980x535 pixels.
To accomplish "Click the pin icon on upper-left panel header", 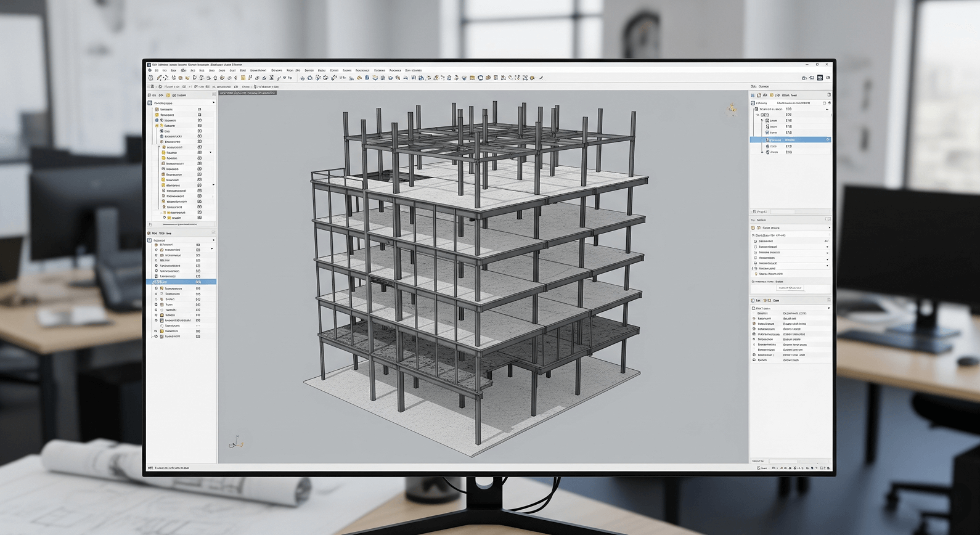I will 214,95.
